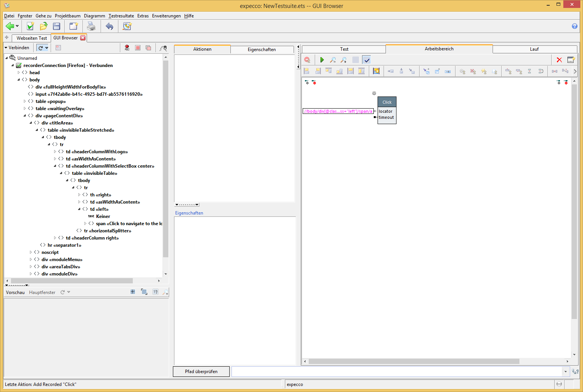583x392 pixels.
Task: Close the GUI Browser tab
Action: [83, 38]
